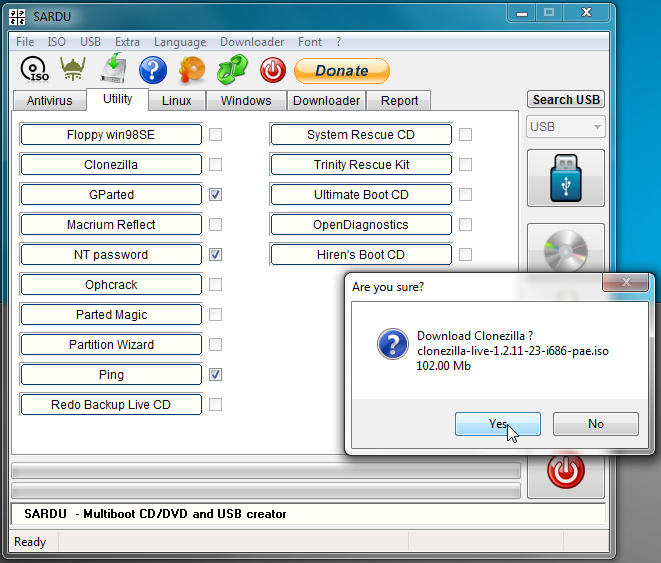Open the ISO menu
Screen dimensions: 661x563
[x=56, y=42]
